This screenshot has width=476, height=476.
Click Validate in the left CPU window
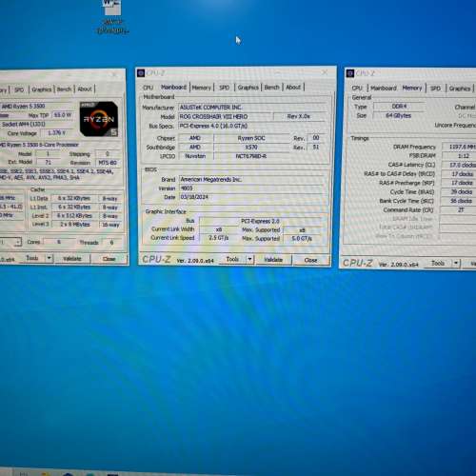coord(72,259)
